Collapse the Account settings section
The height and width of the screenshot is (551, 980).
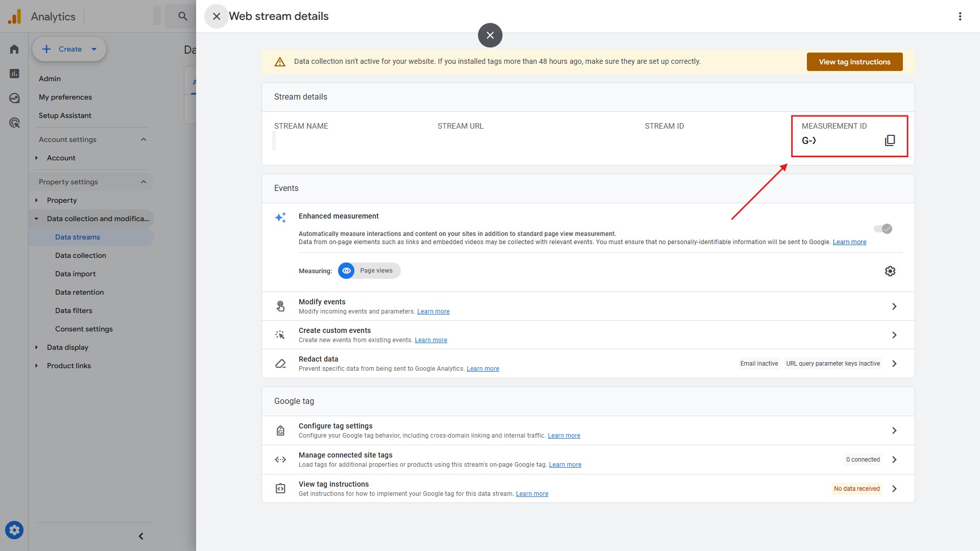144,139
